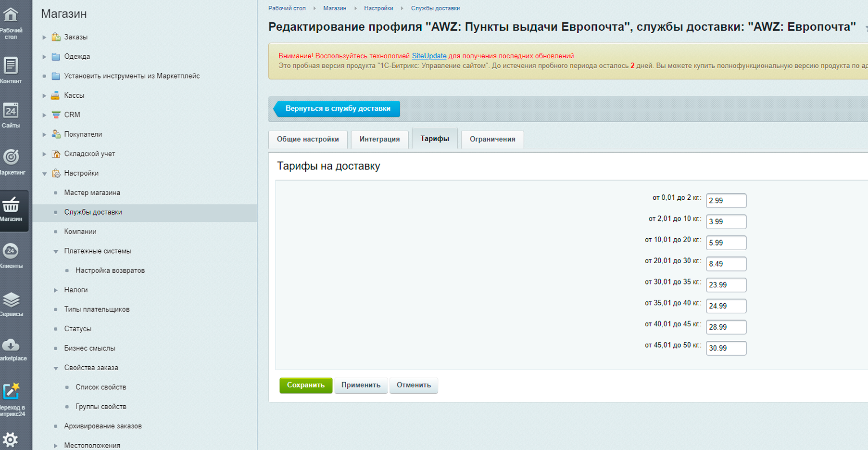Collapse the Платежные системы node

(x=56, y=251)
